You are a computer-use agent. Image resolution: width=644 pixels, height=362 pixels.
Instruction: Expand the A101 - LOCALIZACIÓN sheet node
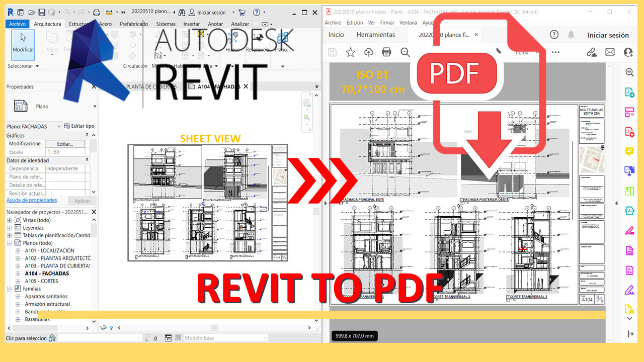pos(18,250)
